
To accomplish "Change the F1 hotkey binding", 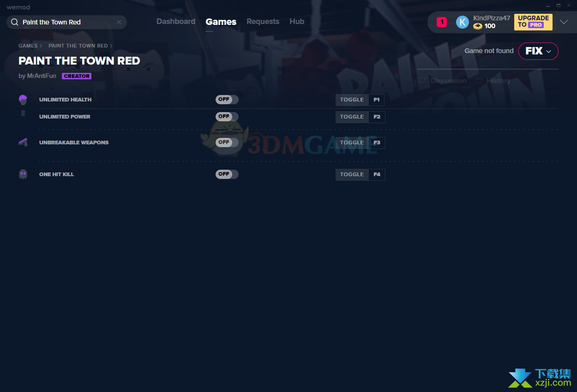I will [377, 100].
